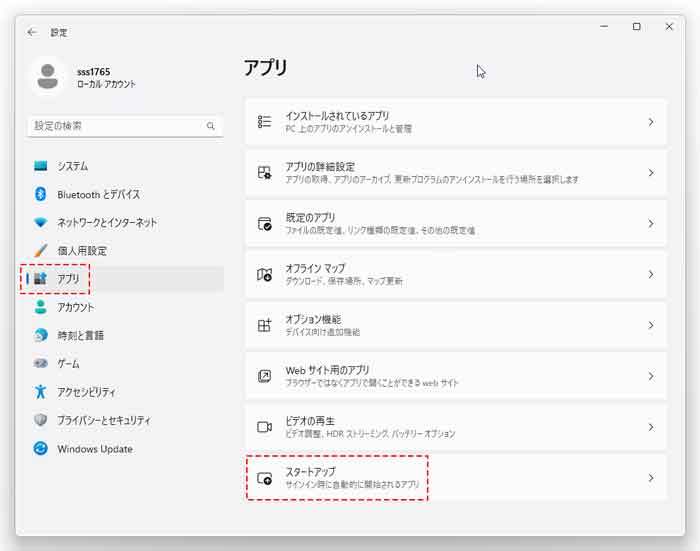Select ゲーム label in the sidebar

click(x=68, y=364)
